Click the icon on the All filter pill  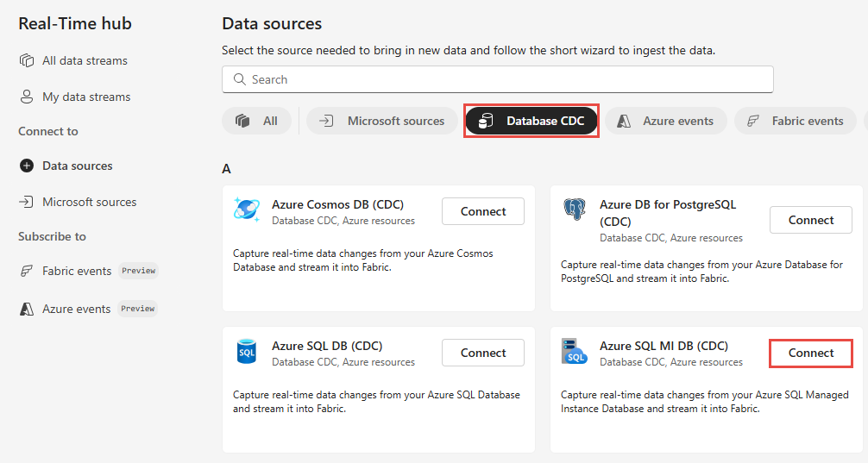(x=242, y=121)
